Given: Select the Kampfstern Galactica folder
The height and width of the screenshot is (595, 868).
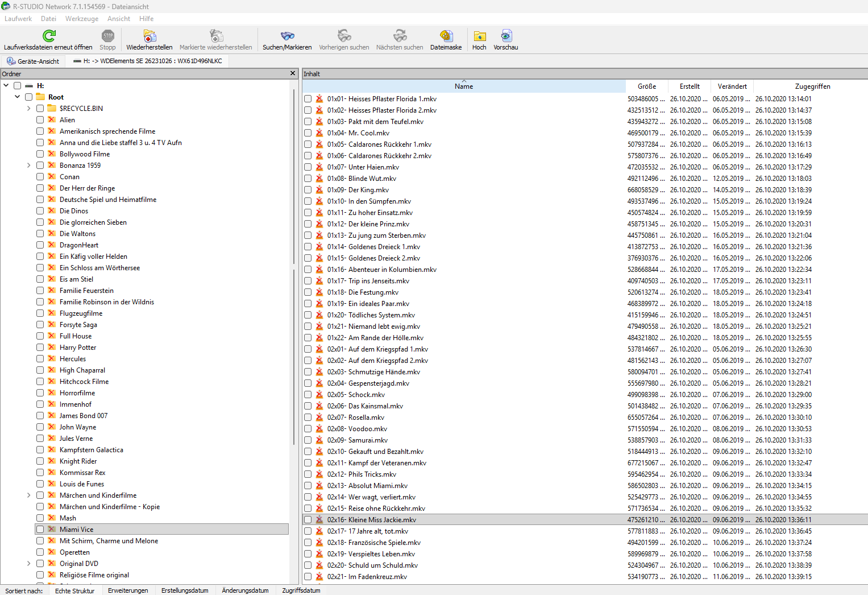Looking at the screenshot, I should (x=91, y=449).
